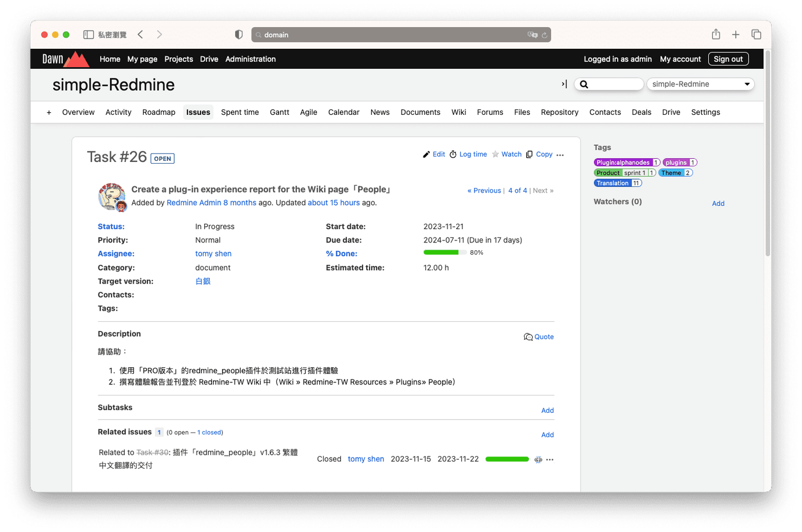Open the ellipsis menu on Task #30 row
Viewport: 802px width, 532px height.
pyautogui.click(x=550, y=459)
